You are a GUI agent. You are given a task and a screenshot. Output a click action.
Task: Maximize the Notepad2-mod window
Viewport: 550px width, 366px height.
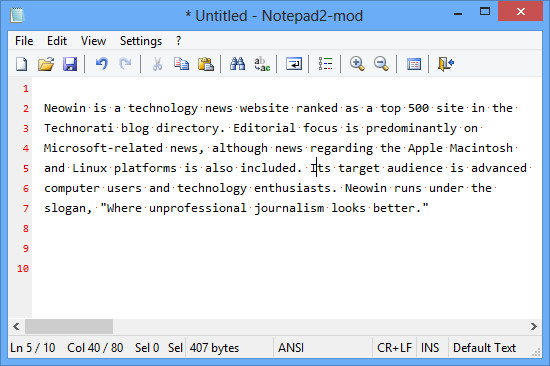(485, 12)
